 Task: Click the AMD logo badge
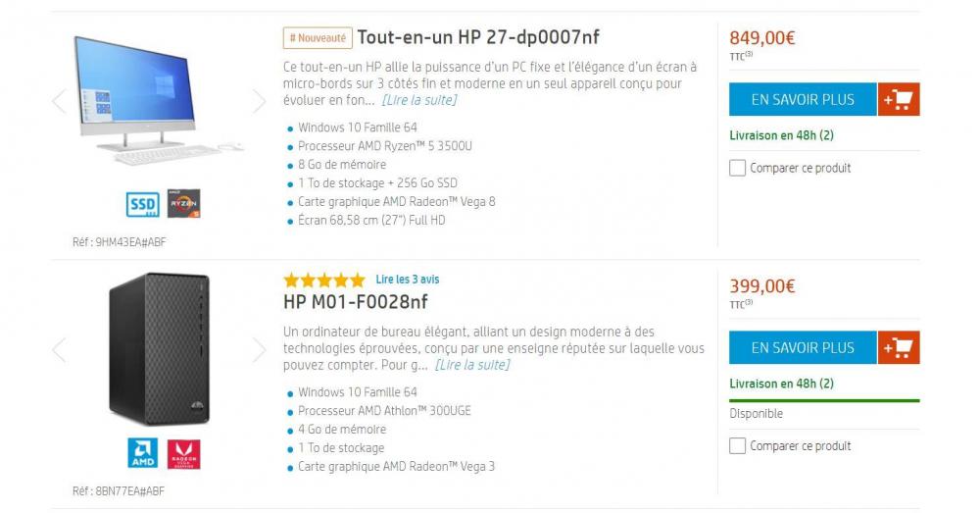(143, 452)
